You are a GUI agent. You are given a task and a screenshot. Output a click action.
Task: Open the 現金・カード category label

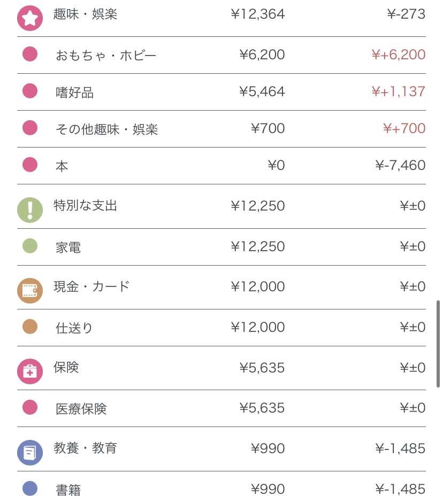pyautogui.click(x=92, y=286)
